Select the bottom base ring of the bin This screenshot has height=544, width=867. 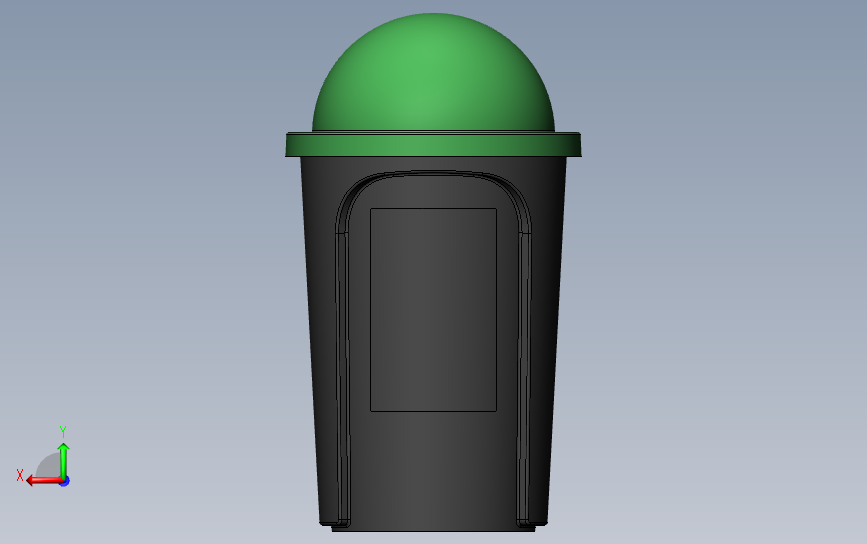pyautogui.click(x=433, y=529)
